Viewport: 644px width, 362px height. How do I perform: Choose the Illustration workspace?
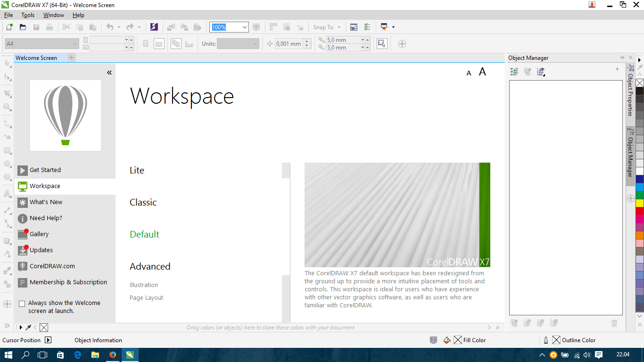[x=144, y=285]
